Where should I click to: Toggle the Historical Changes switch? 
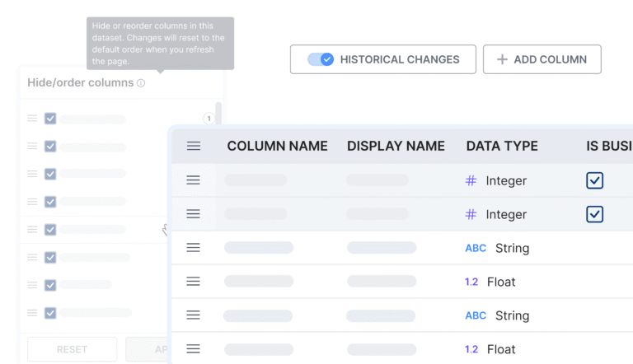tap(321, 59)
